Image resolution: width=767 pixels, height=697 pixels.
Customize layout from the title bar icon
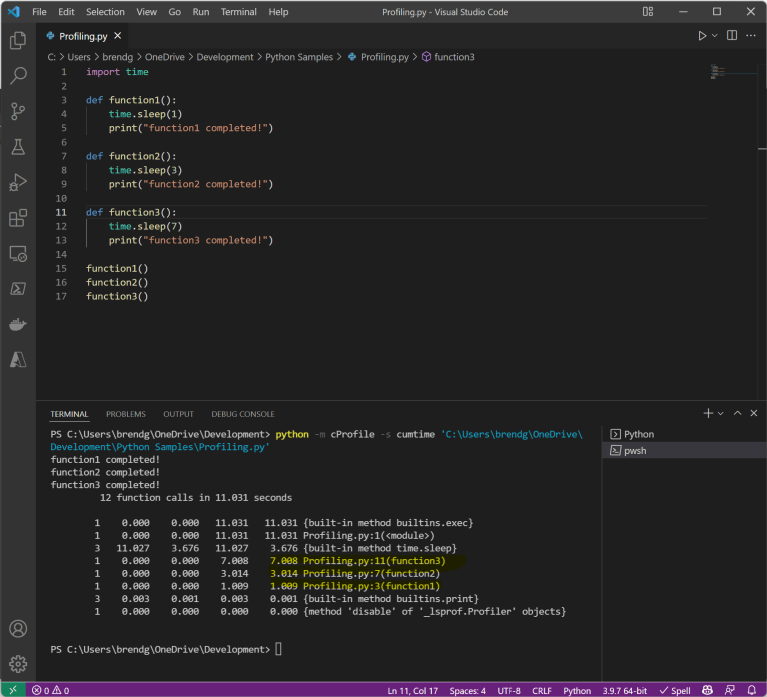pyautogui.click(x=648, y=12)
